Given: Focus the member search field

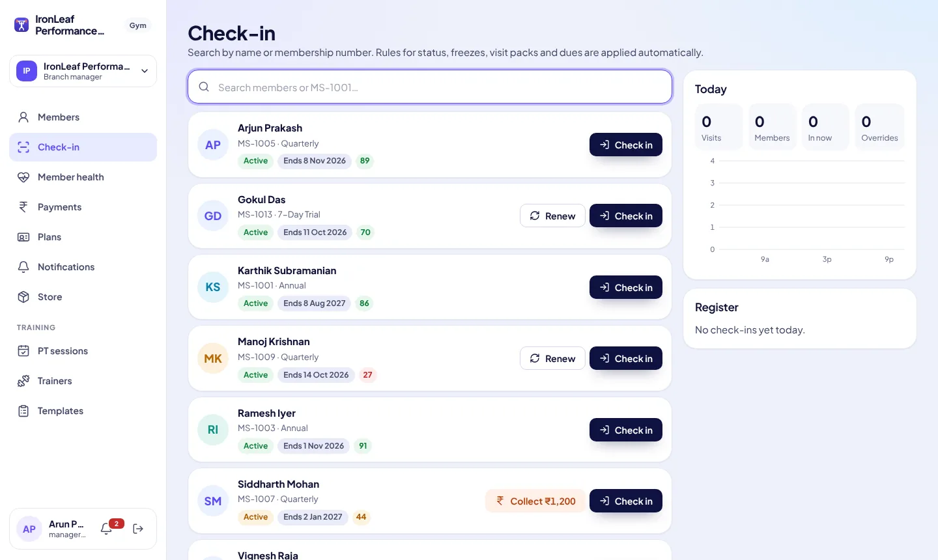Looking at the screenshot, I should pos(430,87).
